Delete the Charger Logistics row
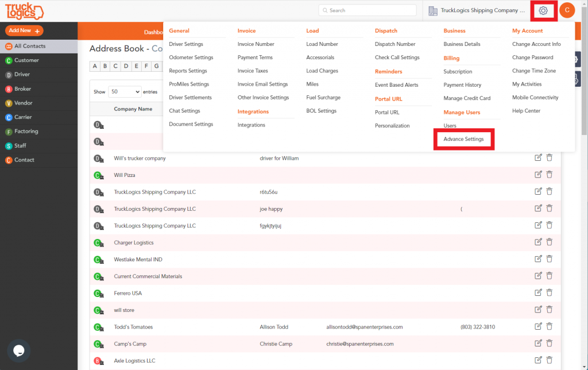Viewport: 588px width, 370px height. tap(550, 242)
